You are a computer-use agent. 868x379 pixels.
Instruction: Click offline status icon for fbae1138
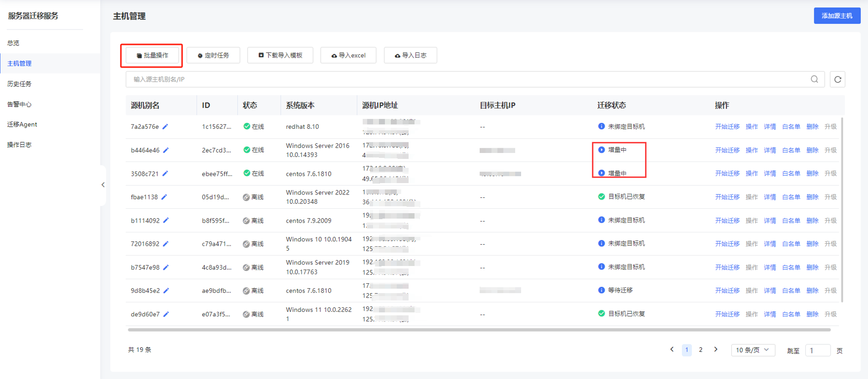246,197
